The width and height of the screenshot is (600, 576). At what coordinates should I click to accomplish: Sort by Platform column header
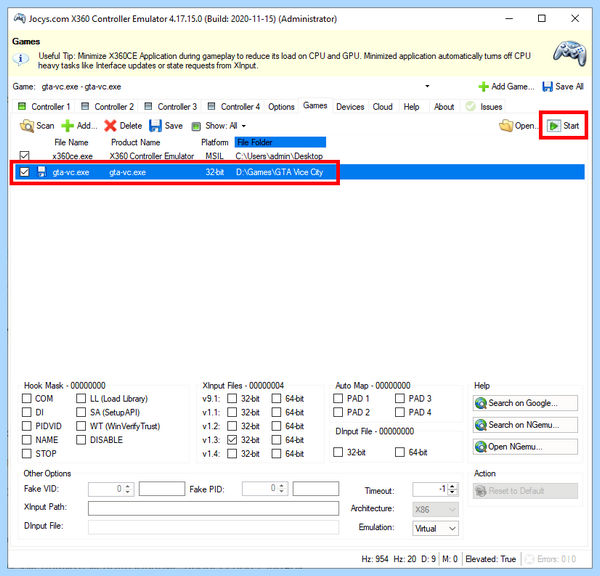(x=215, y=142)
